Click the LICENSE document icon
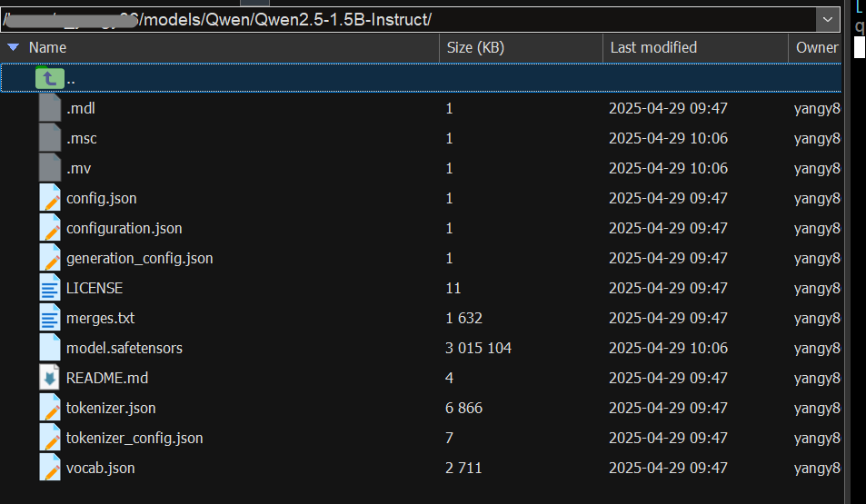Image resolution: width=866 pixels, height=504 pixels. (x=50, y=287)
